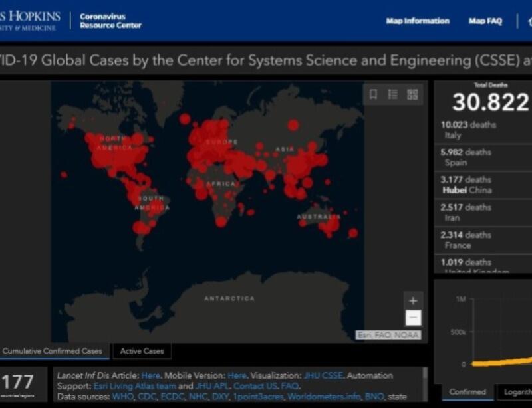Click the info text panel scrollbar

pos(425,382)
